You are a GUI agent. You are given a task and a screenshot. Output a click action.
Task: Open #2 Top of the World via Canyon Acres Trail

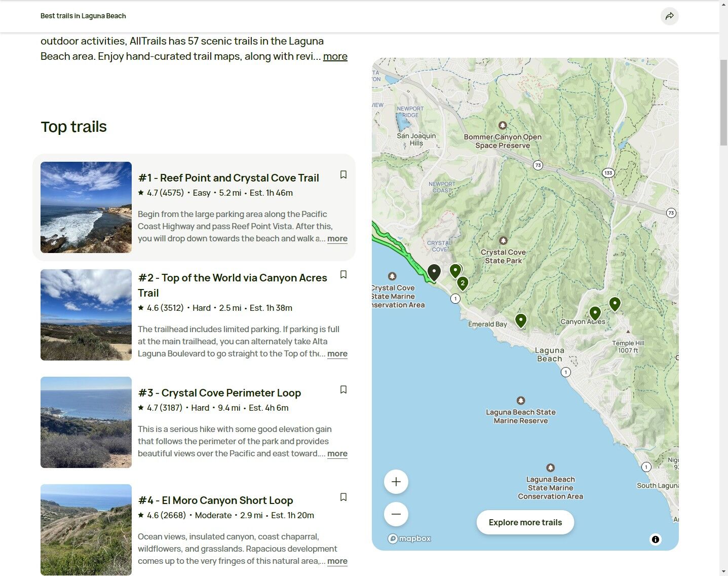pos(233,285)
